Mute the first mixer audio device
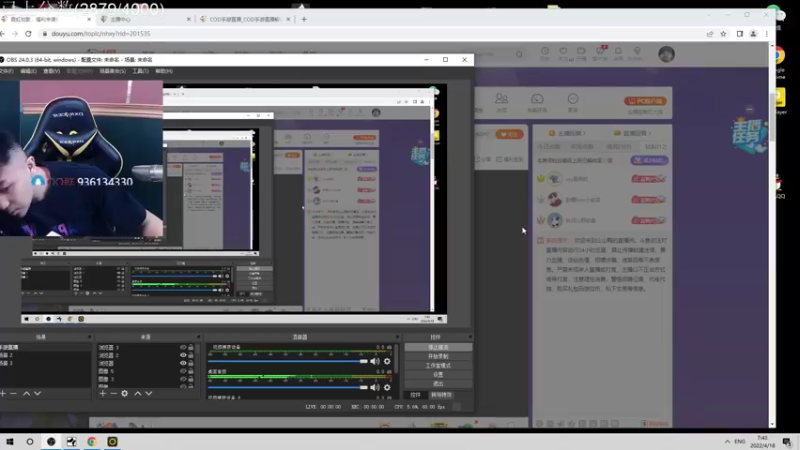Screen dimensions: 800x450 [x=375, y=361]
